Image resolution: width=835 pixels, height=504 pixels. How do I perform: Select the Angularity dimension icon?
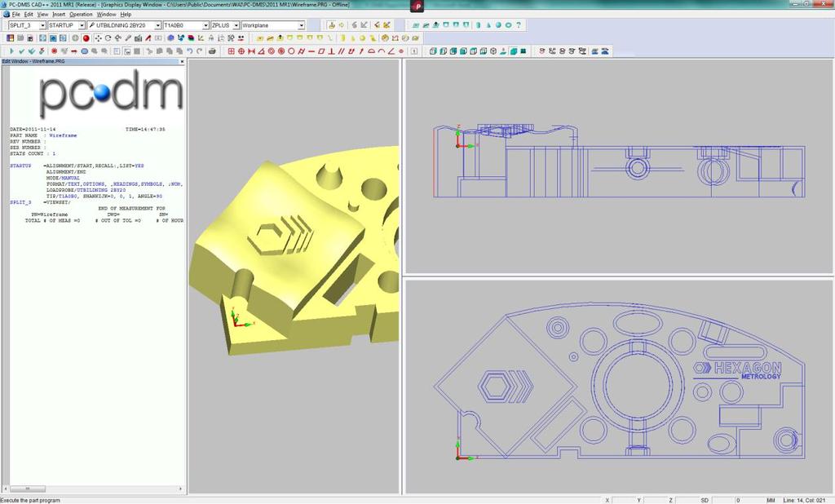391,51
